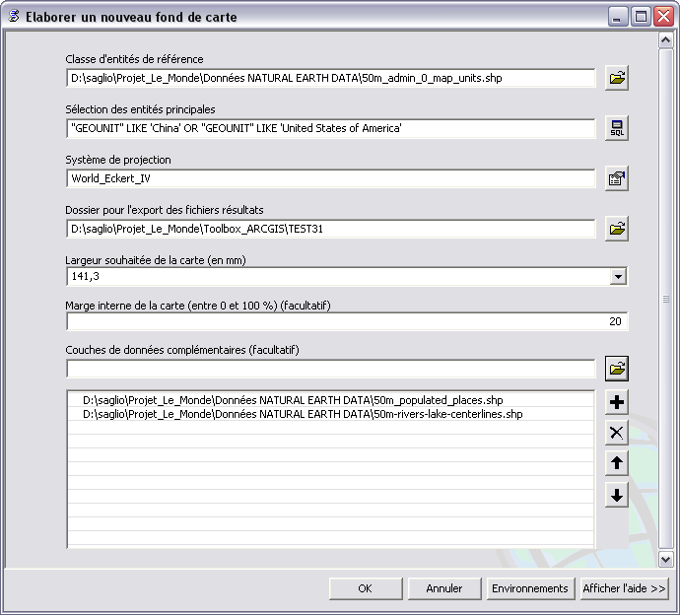Open the SQL query builder

tap(617, 128)
